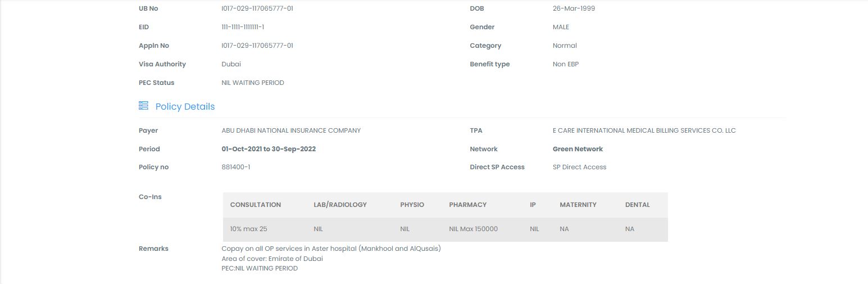Image resolution: width=868 pixels, height=284 pixels.
Task: Click the Green Network value
Action: click(578, 149)
